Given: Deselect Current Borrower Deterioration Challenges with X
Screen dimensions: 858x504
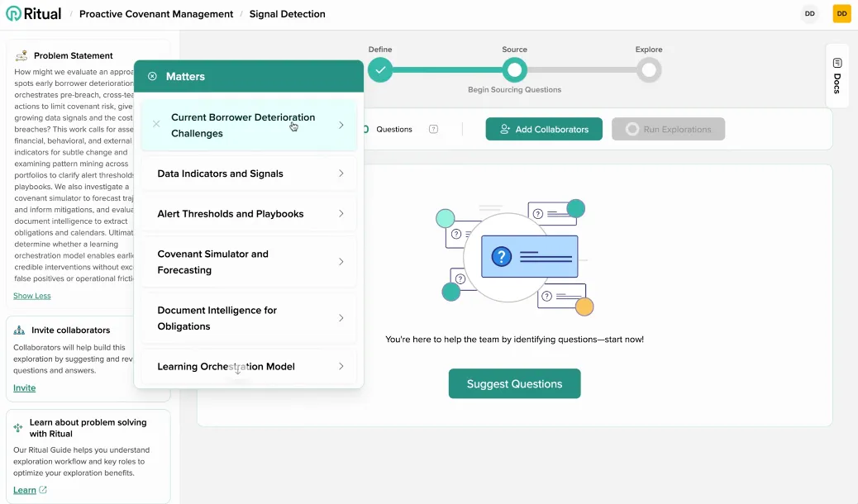Looking at the screenshot, I should tap(156, 125).
